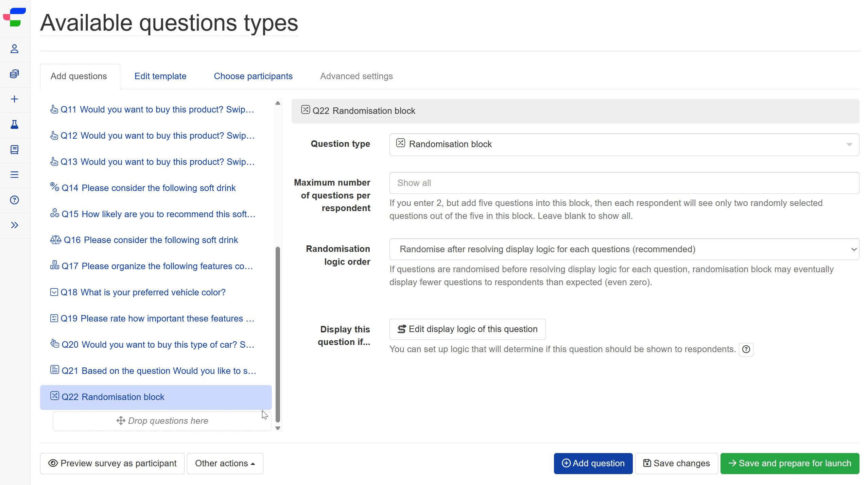The width and height of the screenshot is (868, 485).
Task: Click the Save changes button
Action: click(x=676, y=463)
